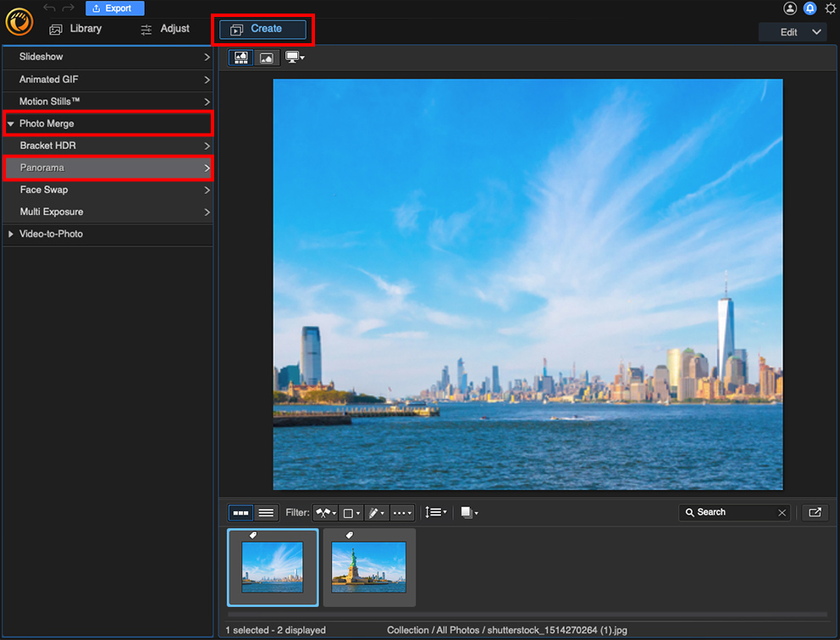Open preferences via the gear icon
The image size is (840, 640).
pyautogui.click(x=831, y=8)
